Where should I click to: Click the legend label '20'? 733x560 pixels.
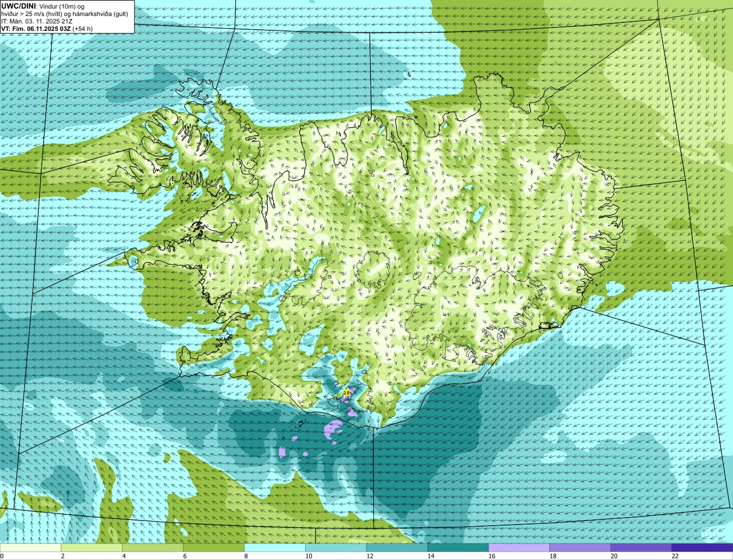pyautogui.click(x=614, y=556)
